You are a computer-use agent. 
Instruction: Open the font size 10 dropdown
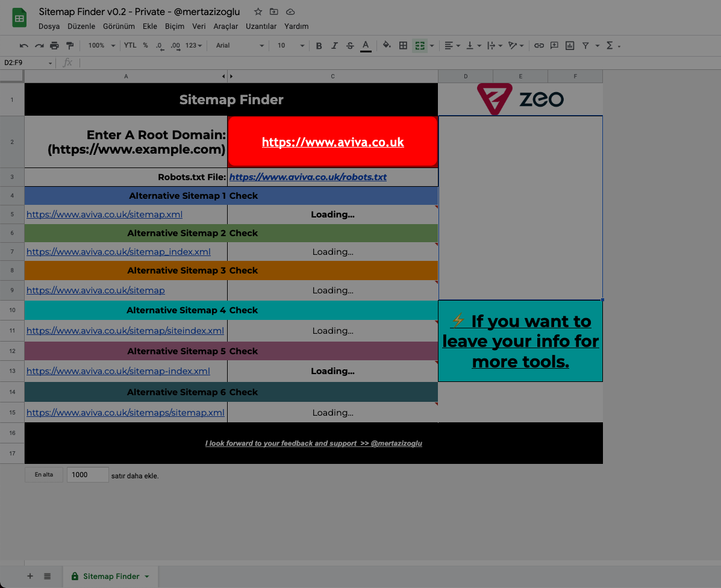point(290,46)
